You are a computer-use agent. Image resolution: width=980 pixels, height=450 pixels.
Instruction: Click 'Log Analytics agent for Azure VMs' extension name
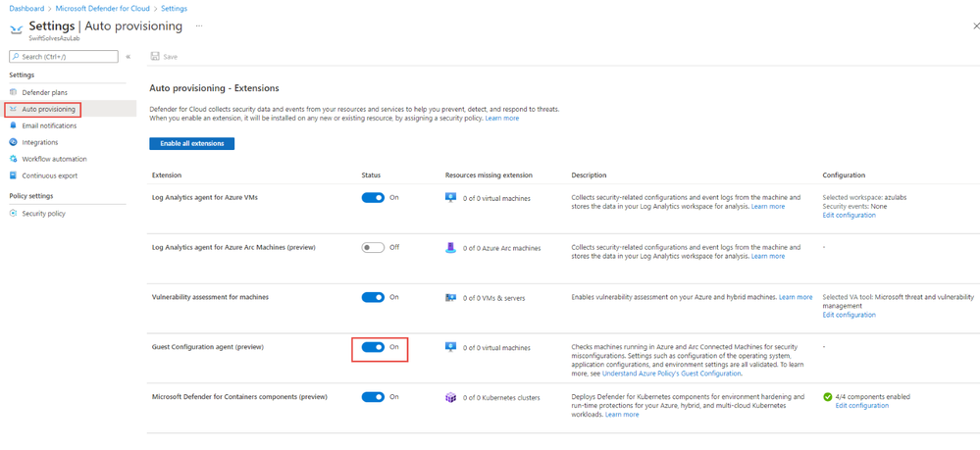205,197
